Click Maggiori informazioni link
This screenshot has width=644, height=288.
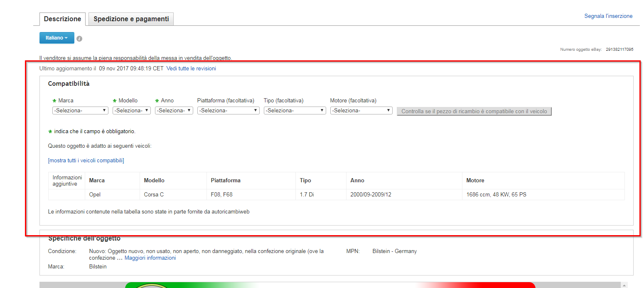coord(150,258)
